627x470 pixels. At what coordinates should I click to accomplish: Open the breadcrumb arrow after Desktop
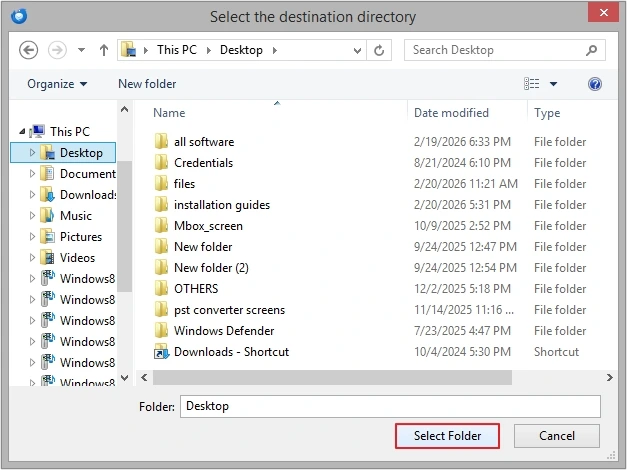(275, 50)
